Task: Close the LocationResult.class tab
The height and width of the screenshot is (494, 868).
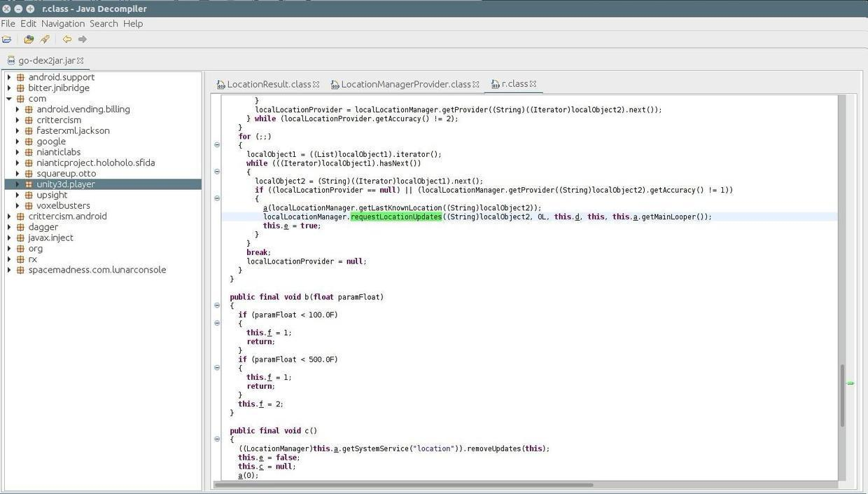Action: click(316, 84)
